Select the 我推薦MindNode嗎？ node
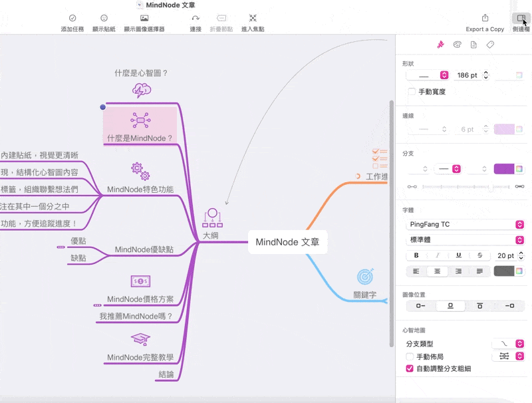 tap(136, 316)
